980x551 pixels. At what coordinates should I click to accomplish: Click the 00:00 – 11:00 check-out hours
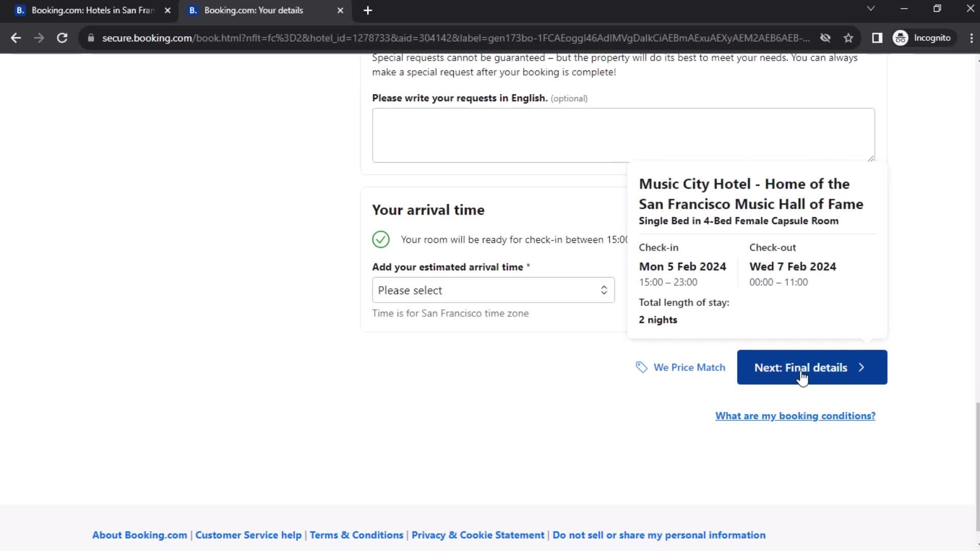778,282
